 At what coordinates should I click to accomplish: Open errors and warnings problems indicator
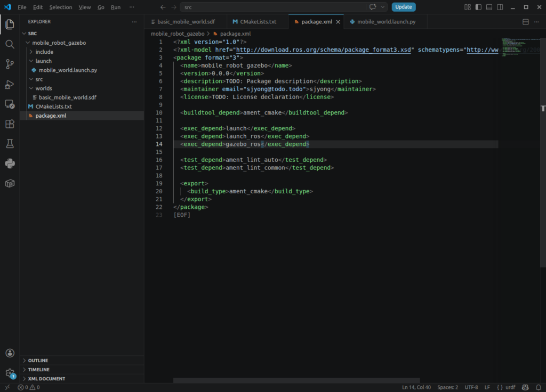pos(29,387)
